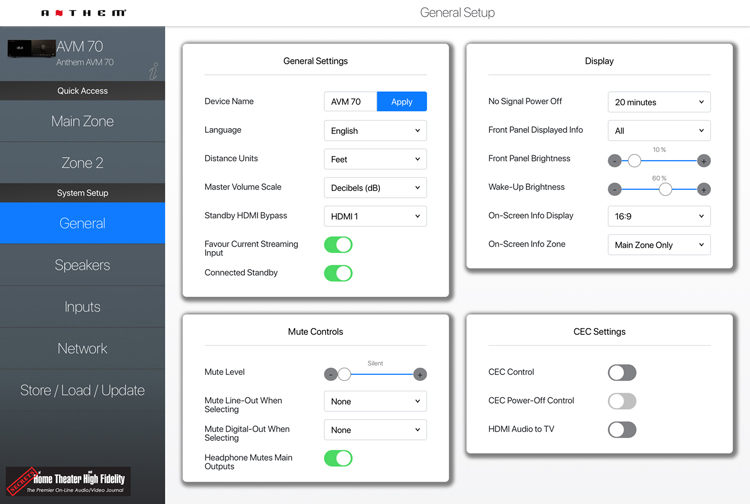Click the Wake-Up Brightness slider handle

tap(665, 189)
